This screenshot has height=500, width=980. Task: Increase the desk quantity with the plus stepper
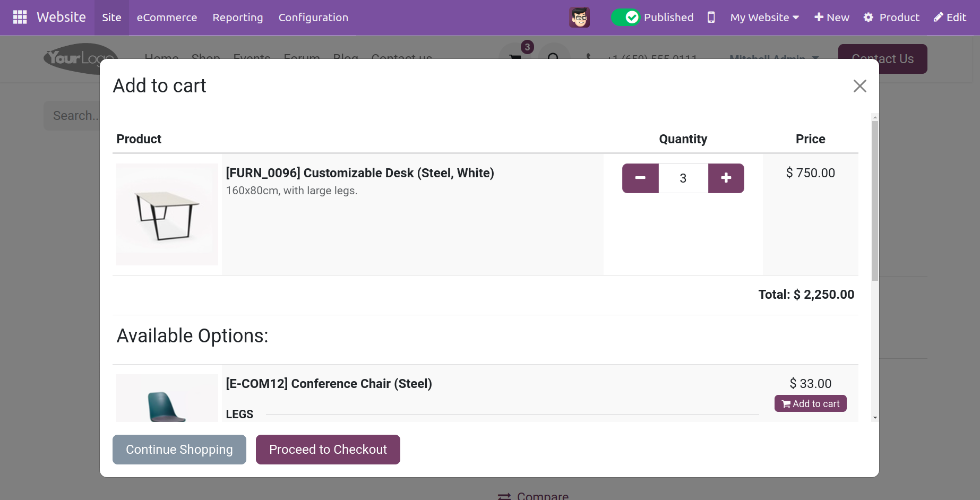[x=726, y=178]
